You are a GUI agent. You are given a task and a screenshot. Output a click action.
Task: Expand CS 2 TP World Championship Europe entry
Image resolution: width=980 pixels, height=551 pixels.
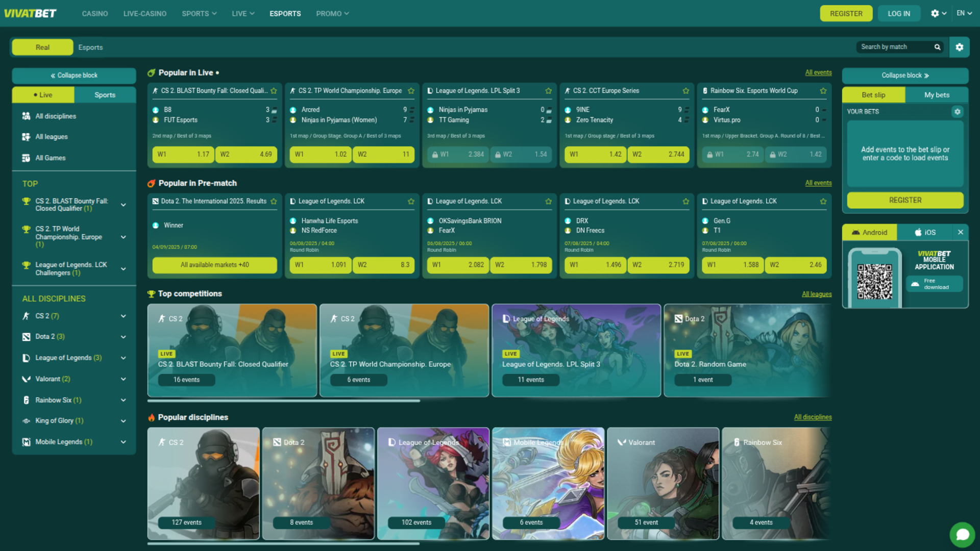tap(123, 237)
